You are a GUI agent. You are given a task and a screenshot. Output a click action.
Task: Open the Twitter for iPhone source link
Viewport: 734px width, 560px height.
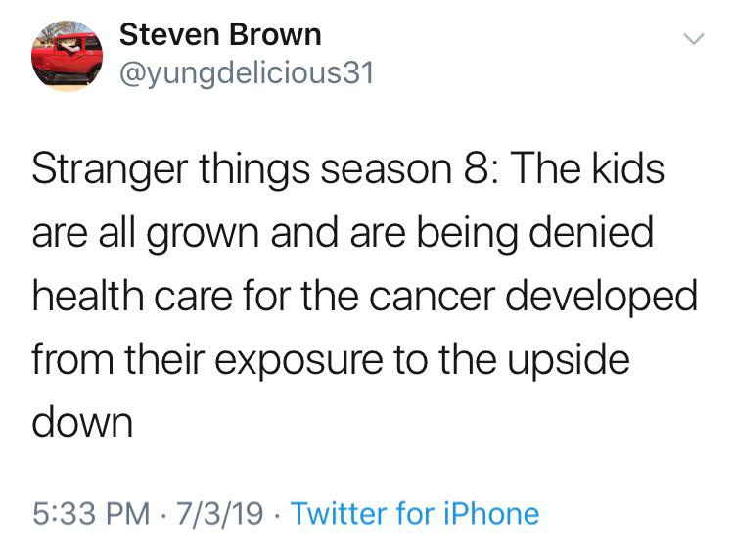click(x=415, y=513)
